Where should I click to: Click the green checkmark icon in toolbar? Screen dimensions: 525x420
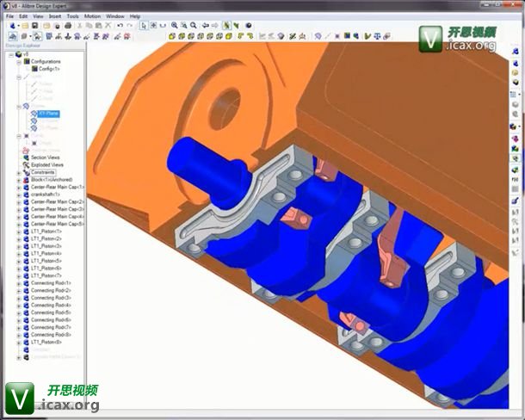pos(367,36)
